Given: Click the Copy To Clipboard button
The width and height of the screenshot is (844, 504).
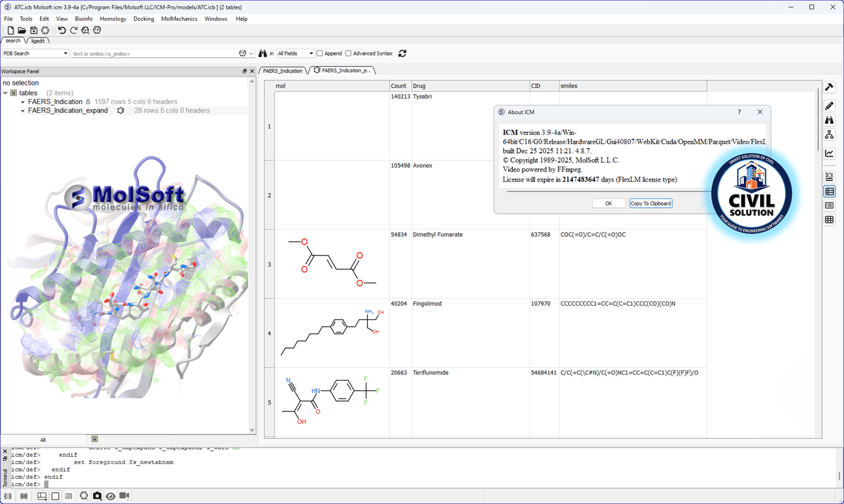Looking at the screenshot, I should 650,204.
